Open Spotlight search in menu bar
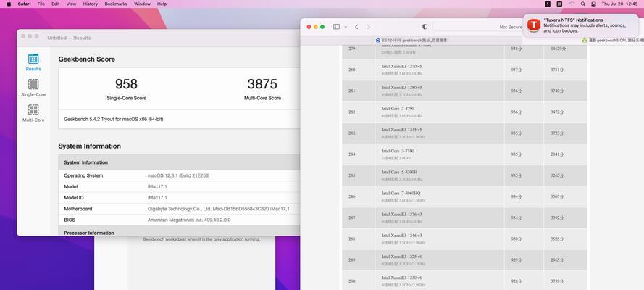The image size is (644, 290). (583, 4)
